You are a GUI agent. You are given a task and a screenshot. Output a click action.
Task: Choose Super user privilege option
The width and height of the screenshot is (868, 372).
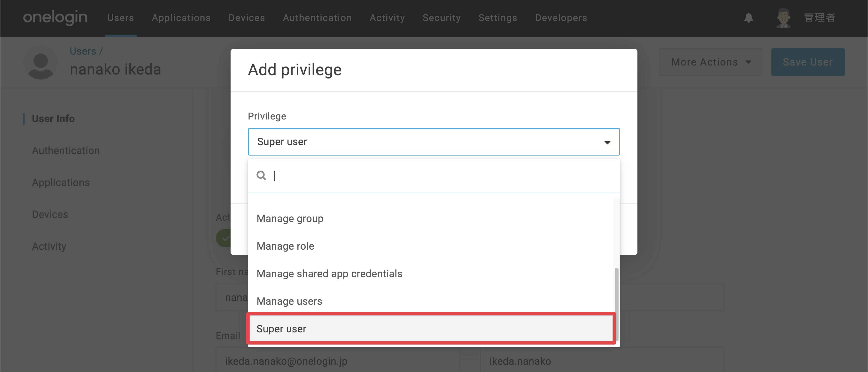pos(430,328)
